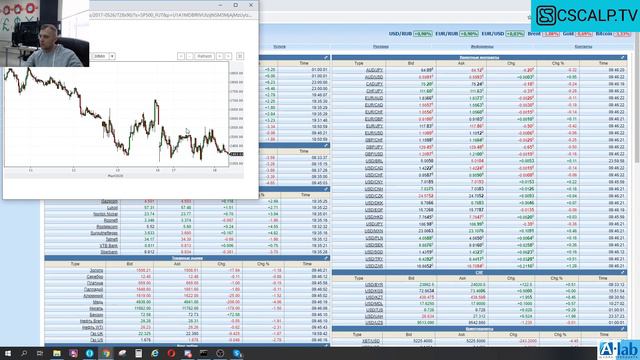Screen dimensions: 640x360
Task: Open the Rosneft stock link
Action: pos(111,220)
